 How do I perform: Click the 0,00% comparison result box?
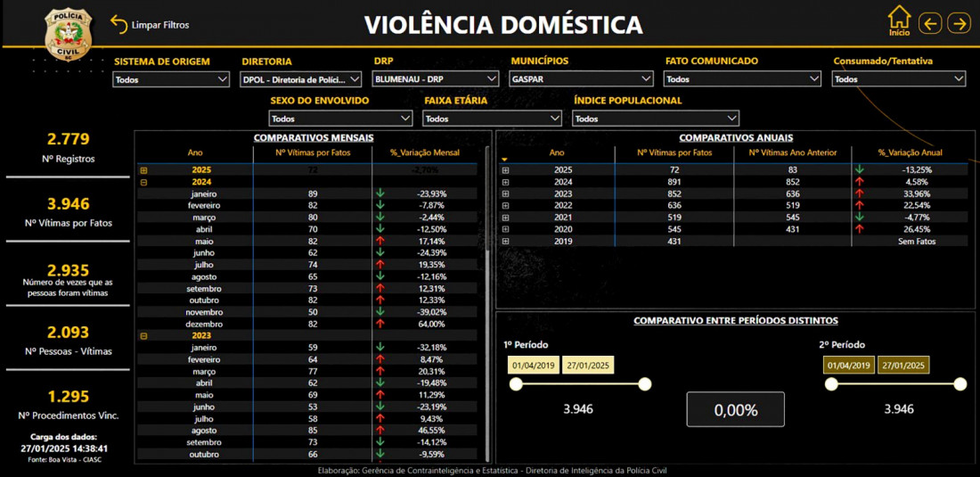tap(736, 409)
